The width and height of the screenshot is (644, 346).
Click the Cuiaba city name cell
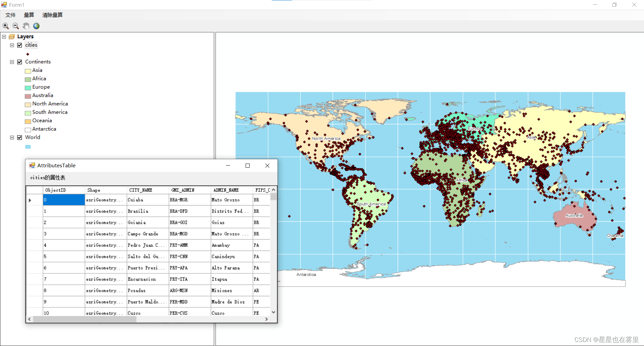[x=148, y=200]
